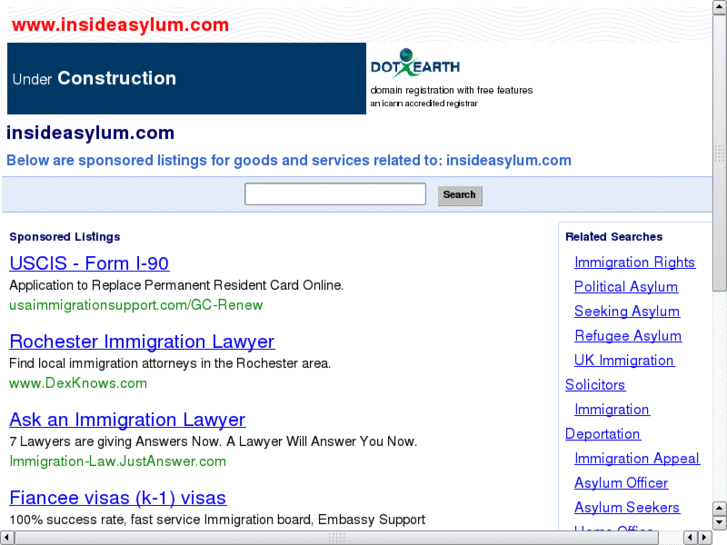Click the vertical scrollbar up arrow at top
Screen dimensions: 727x545
coord(720,7)
